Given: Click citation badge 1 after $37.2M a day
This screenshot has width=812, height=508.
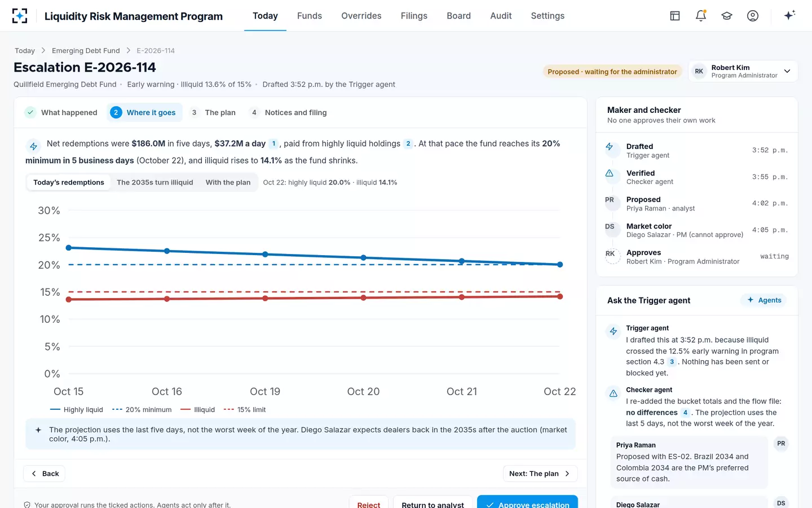Looking at the screenshot, I should (273, 144).
